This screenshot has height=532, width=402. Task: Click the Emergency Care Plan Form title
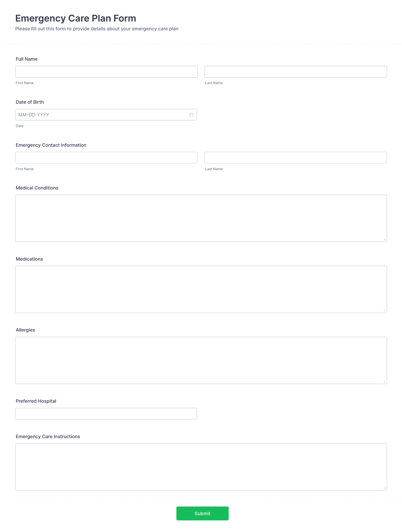[x=75, y=18]
